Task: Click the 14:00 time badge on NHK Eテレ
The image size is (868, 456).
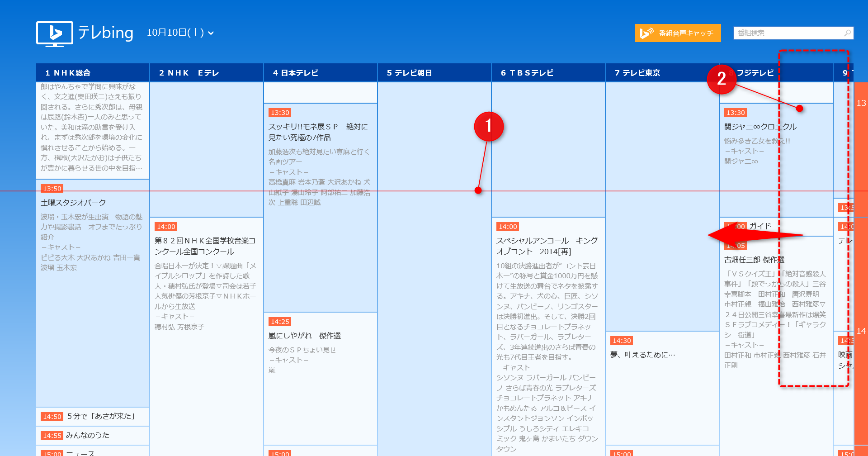Action: tap(166, 227)
